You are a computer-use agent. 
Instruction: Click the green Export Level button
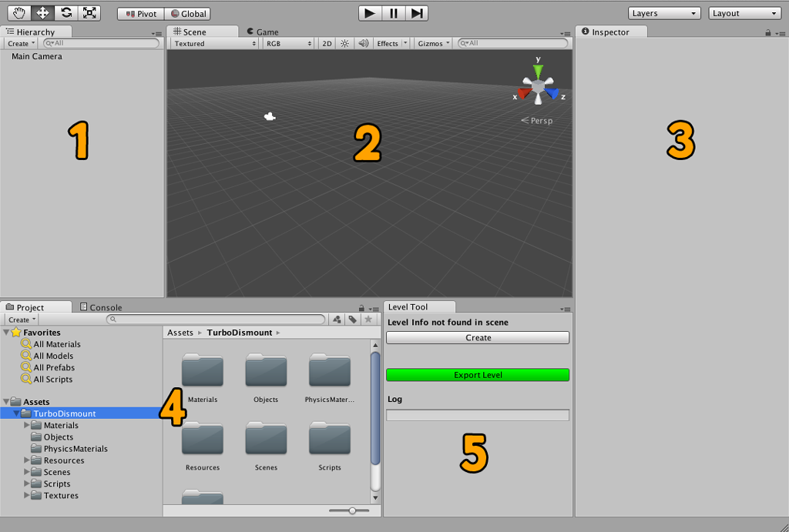(x=478, y=375)
